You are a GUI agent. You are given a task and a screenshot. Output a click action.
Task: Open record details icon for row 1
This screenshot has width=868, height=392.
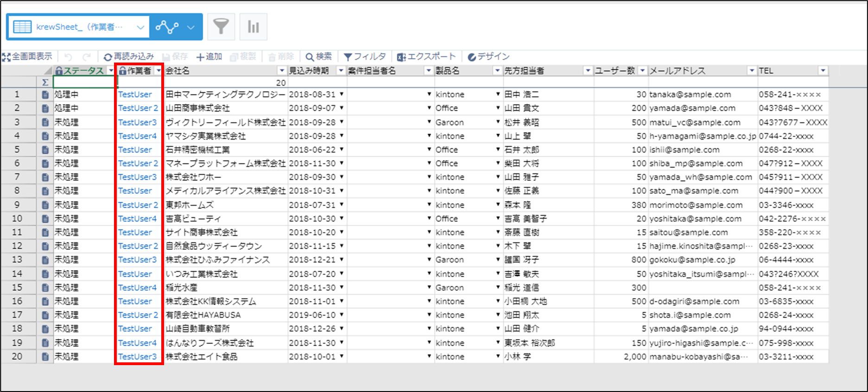click(x=45, y=95)
